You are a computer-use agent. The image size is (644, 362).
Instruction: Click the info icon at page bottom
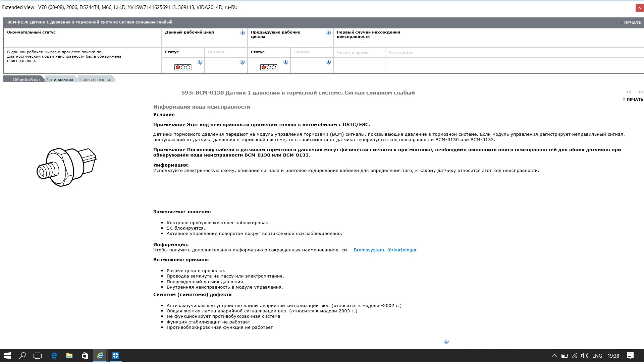click(x=446, y=342)
